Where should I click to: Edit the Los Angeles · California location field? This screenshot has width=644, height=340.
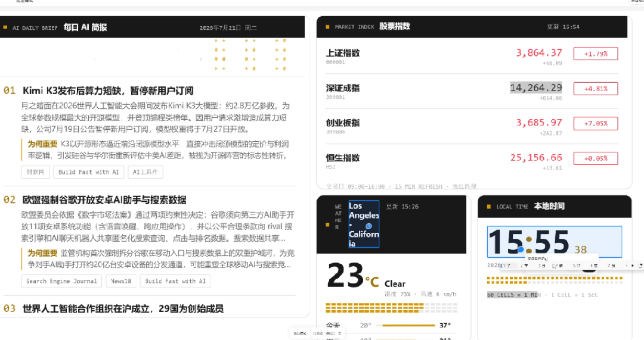tap(364, 224)
